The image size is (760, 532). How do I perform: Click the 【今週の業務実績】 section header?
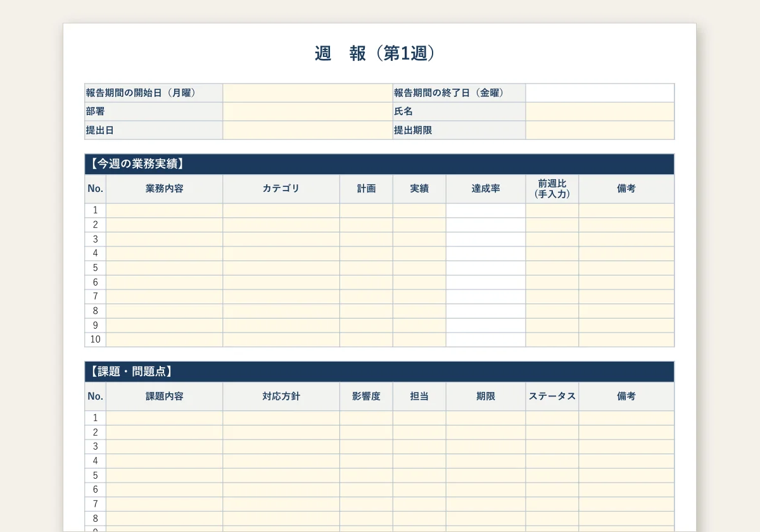pos(379,164)
